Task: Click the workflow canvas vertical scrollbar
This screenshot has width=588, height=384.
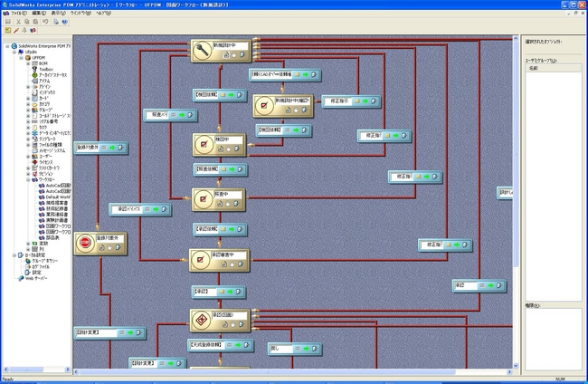Action: click(516, 154)
